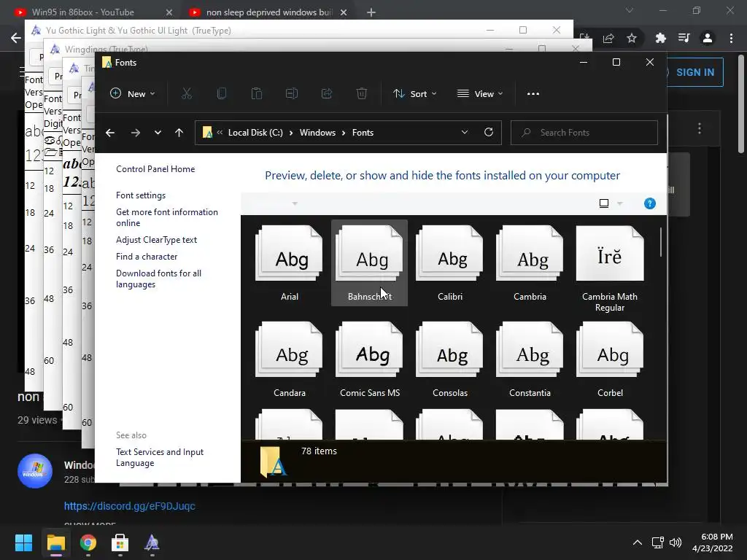Screen dimensions: 747x560
Task: Click Chrome's profile avatar icon
Action: coord(708,38)
